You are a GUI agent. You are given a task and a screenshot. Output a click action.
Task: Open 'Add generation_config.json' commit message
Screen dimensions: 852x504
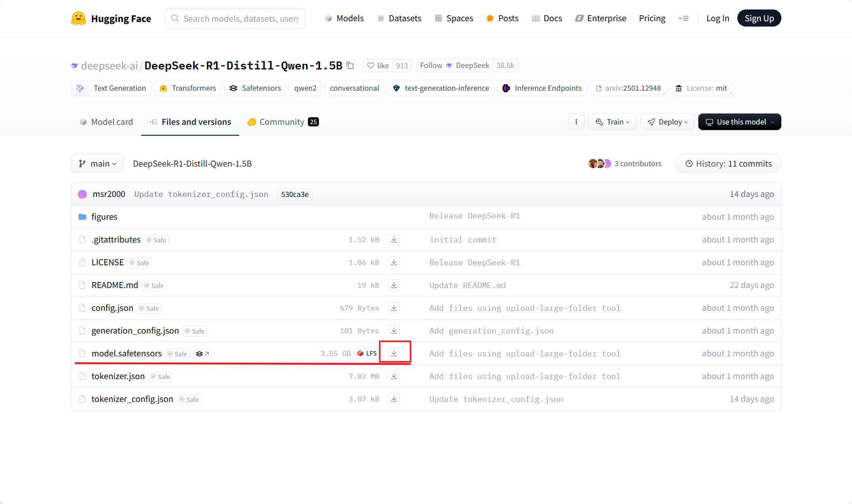coord(491,331)
